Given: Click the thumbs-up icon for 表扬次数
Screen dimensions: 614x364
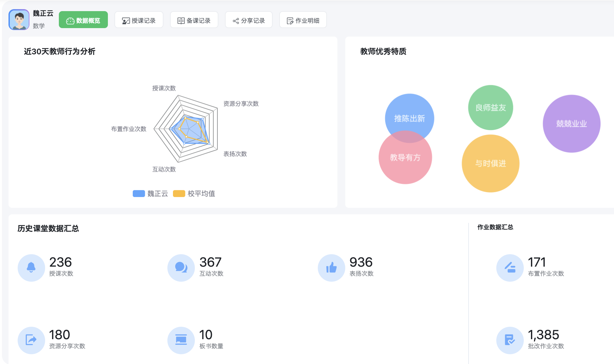Looking at the screenshot, I should click(x=331, y=268).
